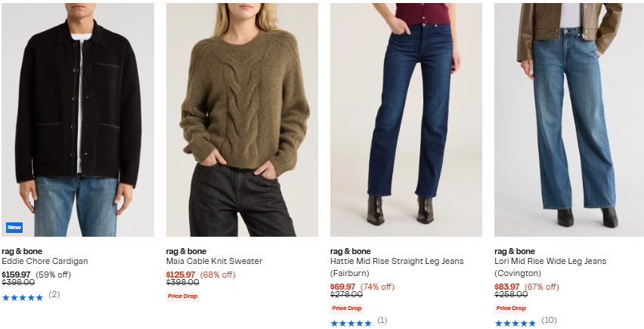Open the Eddie Chore Cardigan product image
The image size is (644, 329).
(78, 119)
